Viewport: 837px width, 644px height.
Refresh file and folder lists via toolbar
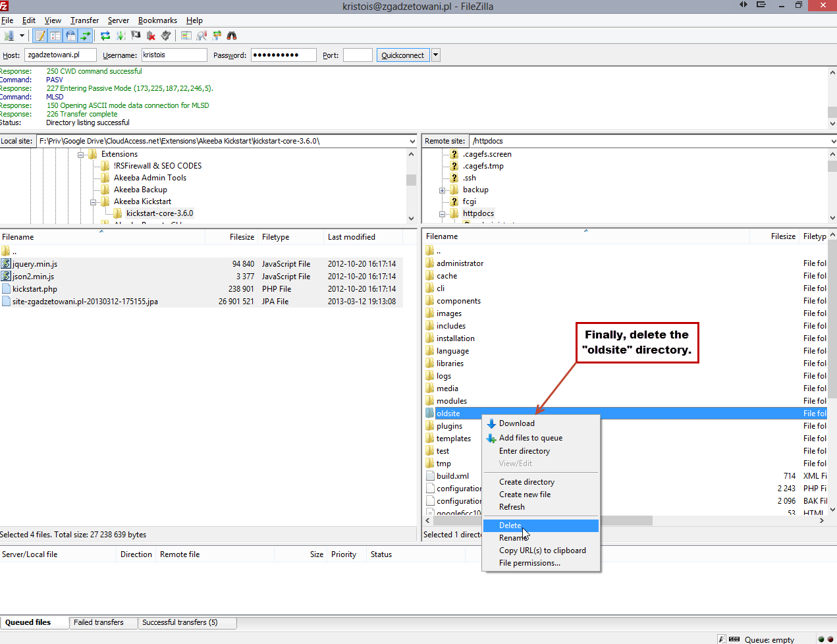pyautogui.click(x=105, y=36)
